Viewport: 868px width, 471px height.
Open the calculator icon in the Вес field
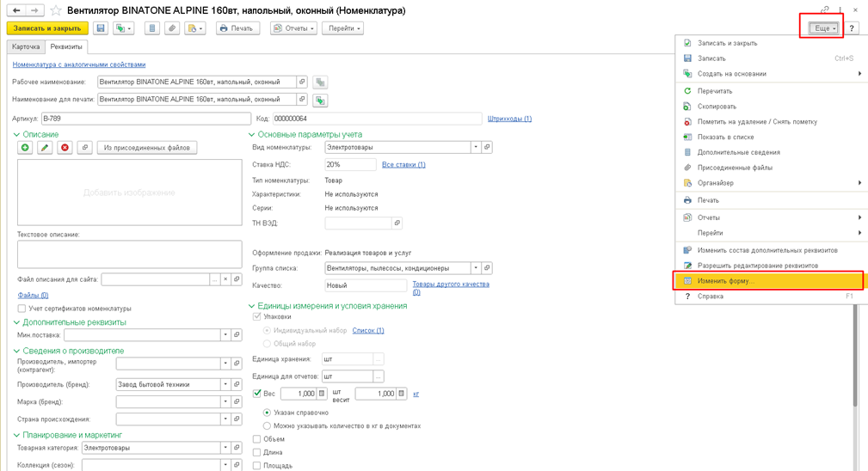tap(322, 394)
